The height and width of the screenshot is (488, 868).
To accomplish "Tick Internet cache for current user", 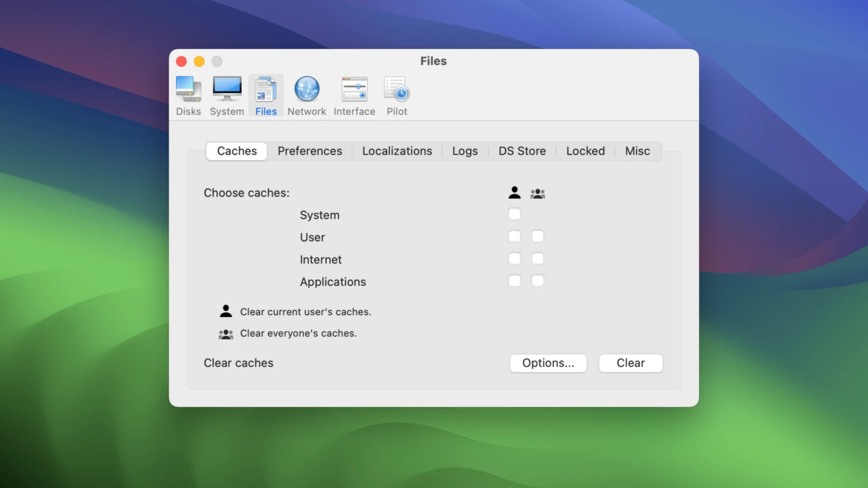I will [514, 259].
